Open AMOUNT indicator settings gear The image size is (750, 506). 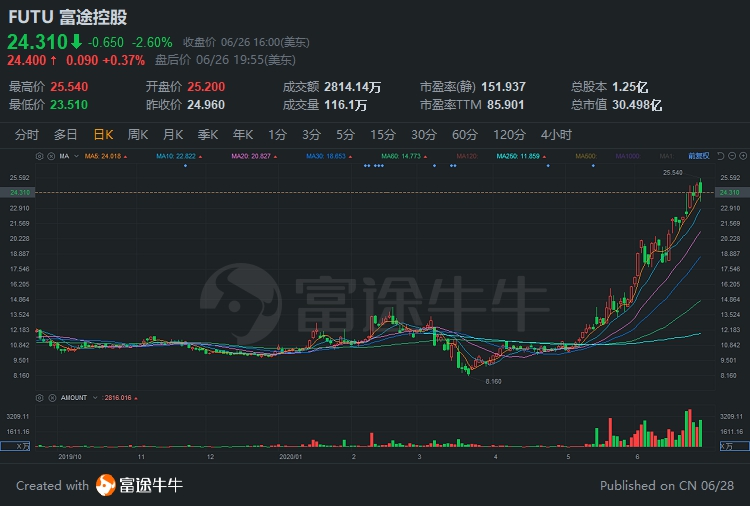click(40, 397)
